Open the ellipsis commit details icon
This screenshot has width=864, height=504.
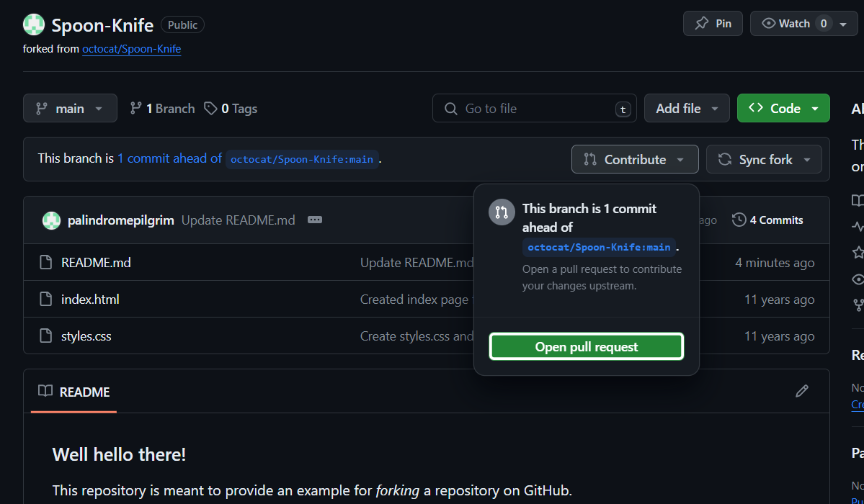point(315,220)
